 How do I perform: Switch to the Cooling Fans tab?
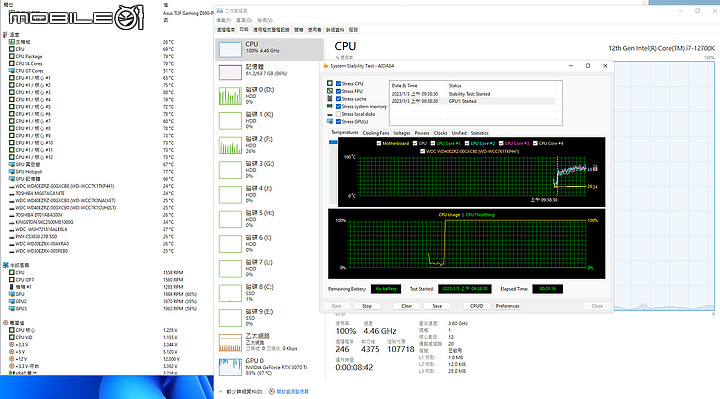(376, 133)
